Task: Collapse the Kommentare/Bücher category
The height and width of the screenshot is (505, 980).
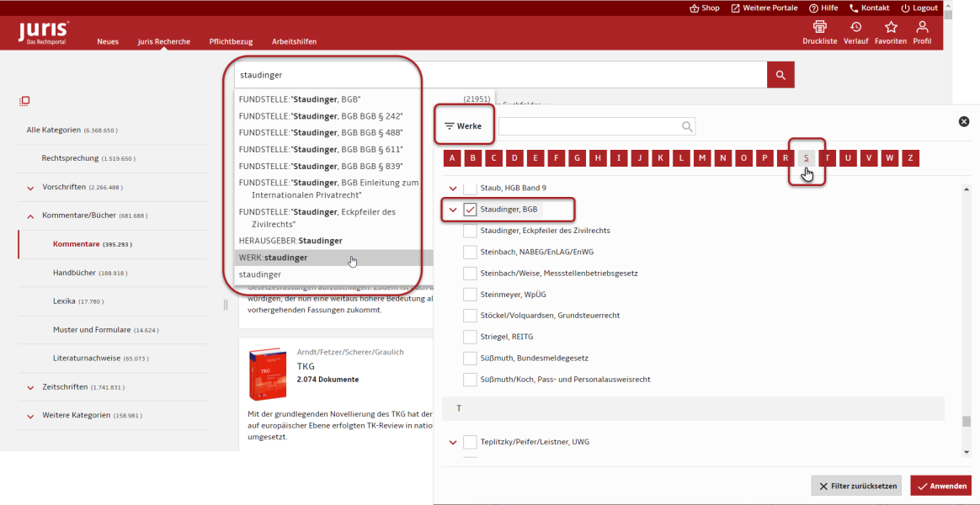Action: (x=31, y=216)
